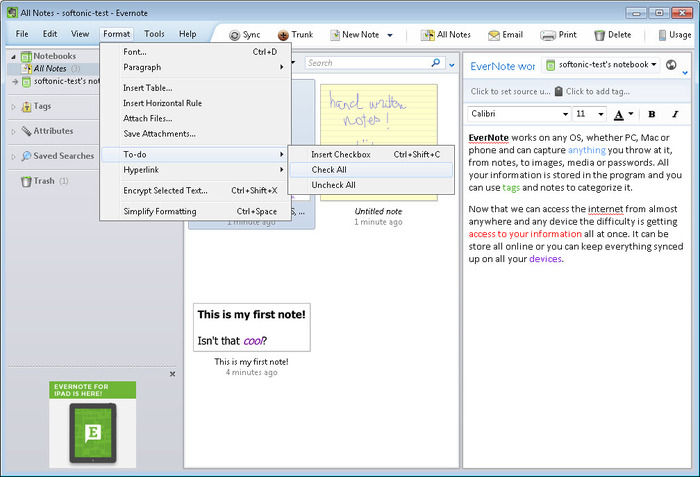Click the Evernote for iPad ad
The image size is (700, 477).
pos(92,424)
